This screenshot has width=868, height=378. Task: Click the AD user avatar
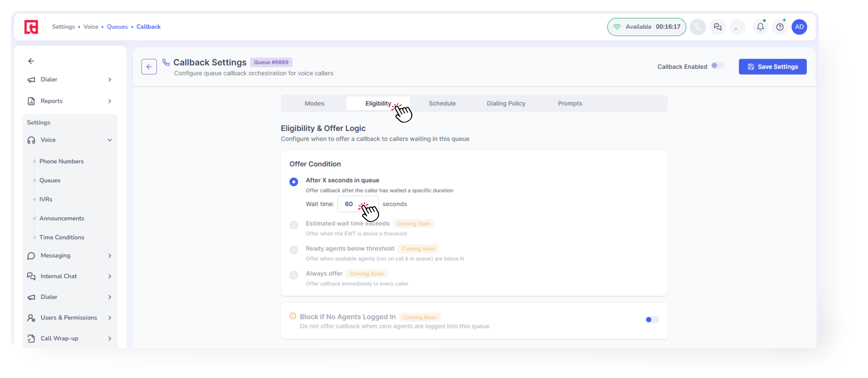pos(799,27)
